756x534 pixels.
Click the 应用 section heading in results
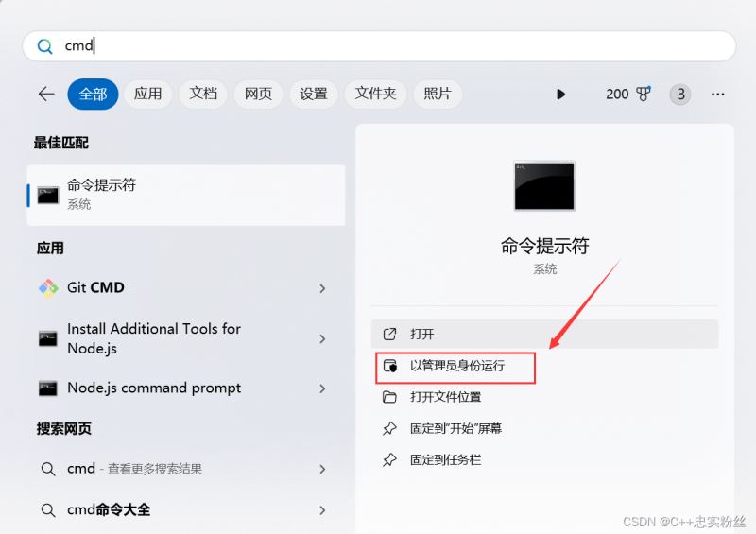click(x=50, y=248)
